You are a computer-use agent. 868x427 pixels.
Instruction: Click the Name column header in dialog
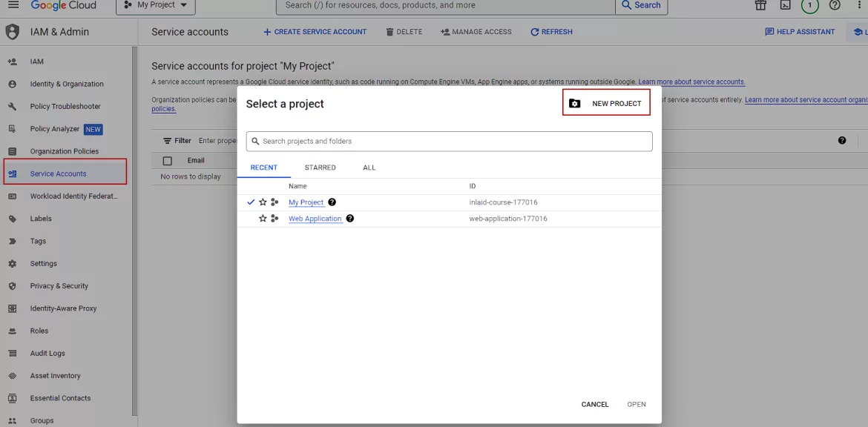click(297, 186)
